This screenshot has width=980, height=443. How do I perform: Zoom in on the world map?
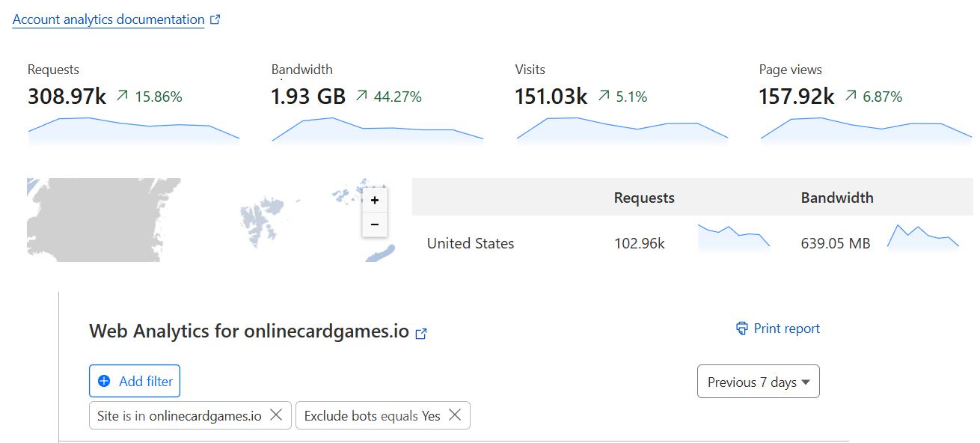pos(374,200)
